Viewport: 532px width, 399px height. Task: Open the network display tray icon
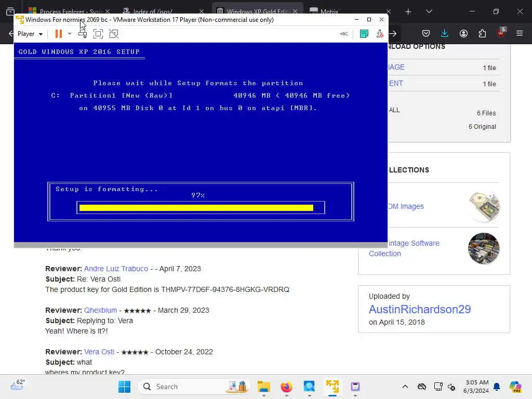pyautogui.click(x=438, y=387)
